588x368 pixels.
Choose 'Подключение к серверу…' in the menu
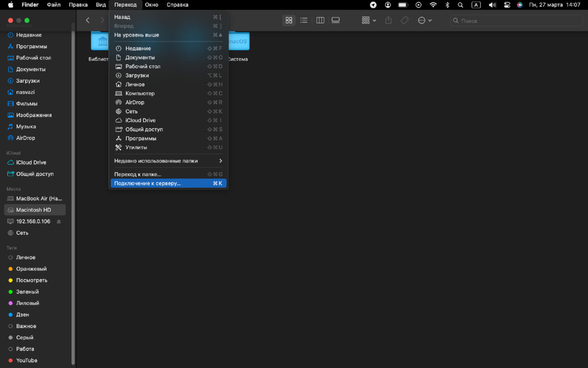click(168, 184)
